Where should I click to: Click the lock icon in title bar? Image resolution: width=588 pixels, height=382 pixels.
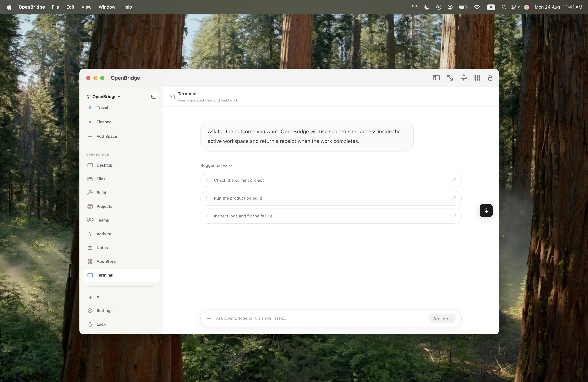click(x=490, y=78)
